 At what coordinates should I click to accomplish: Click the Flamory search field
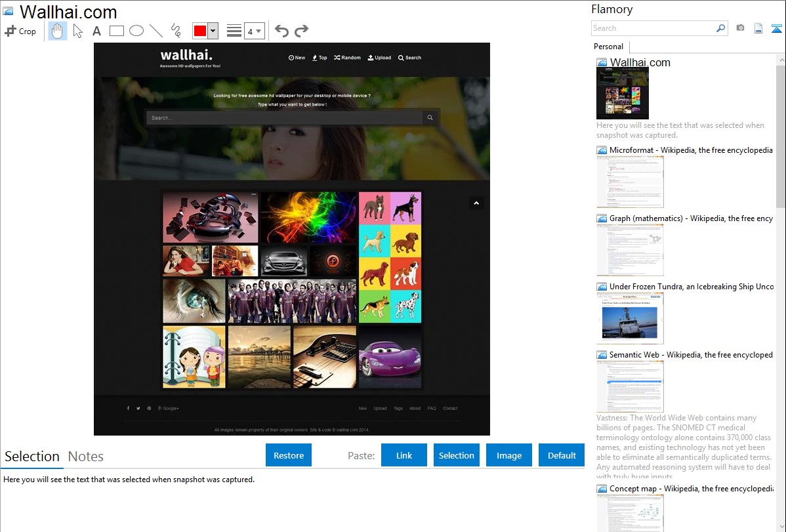[653, 28]
